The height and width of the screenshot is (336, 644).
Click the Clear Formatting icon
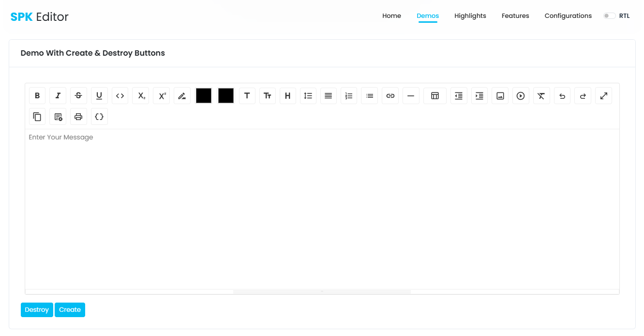point(541,95)
